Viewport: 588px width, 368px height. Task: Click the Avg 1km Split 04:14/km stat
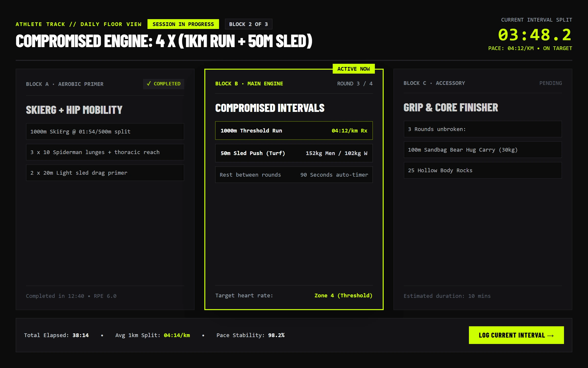coord(152,335)
